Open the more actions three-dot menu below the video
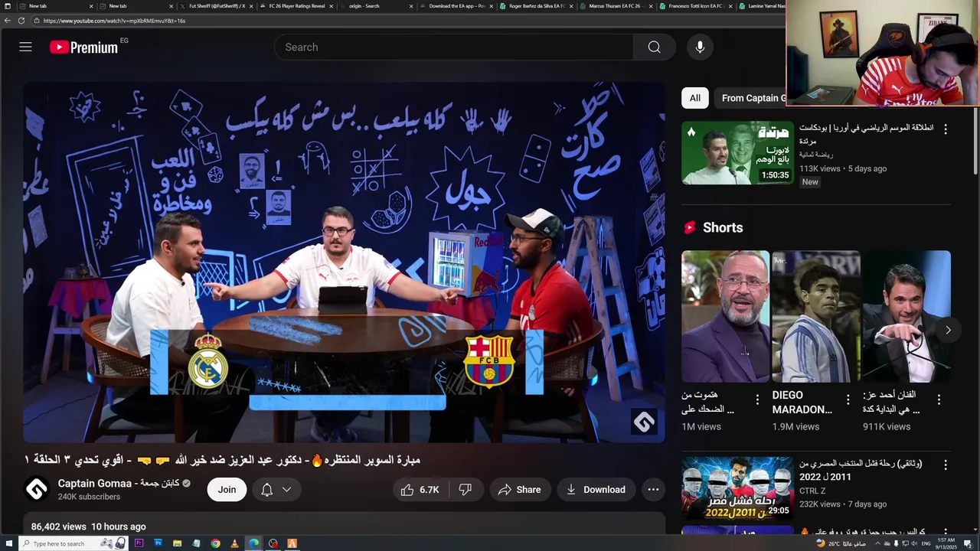The width and height of the screenshot is (980, 551). pyautogui.click(x=653, y=490)
